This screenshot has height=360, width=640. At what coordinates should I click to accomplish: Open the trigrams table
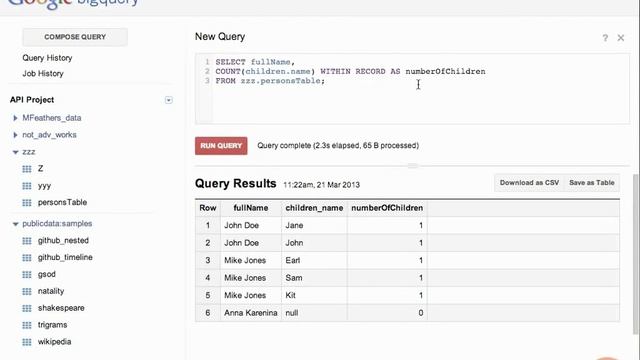click(x=52, y=325)
